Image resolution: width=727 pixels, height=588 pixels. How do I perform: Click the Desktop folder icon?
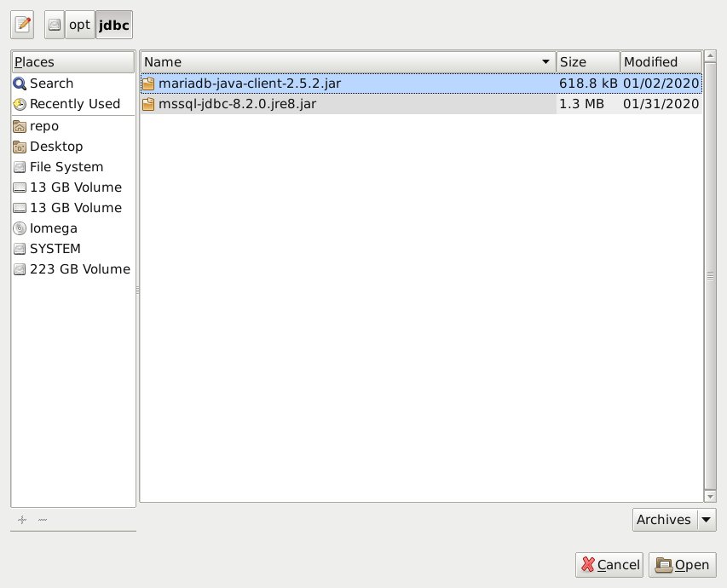[20, 147]
